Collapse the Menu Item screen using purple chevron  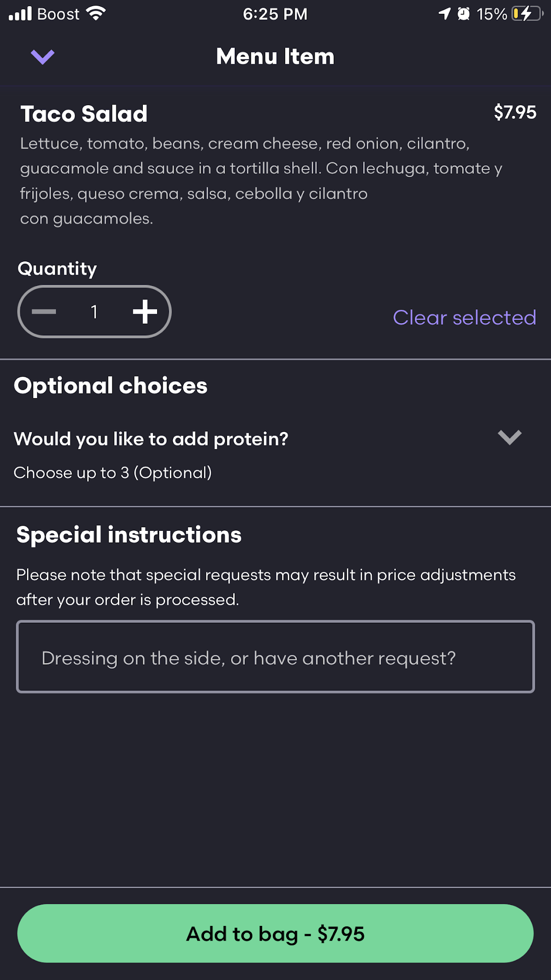point(42,57)
